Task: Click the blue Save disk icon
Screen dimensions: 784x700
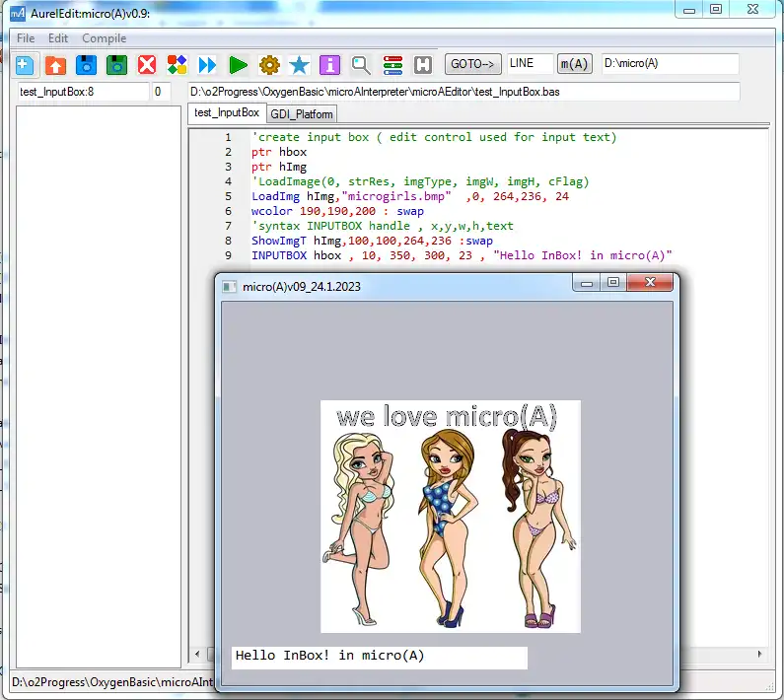Action: [x=86, y=65]
